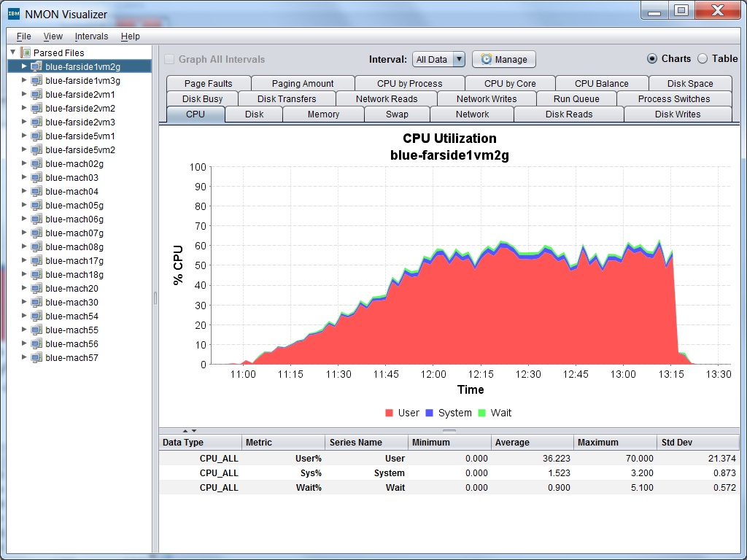This screenshot has width=747, height=560.
Task: Open the Intervals menu
Action: coord(91,36)
